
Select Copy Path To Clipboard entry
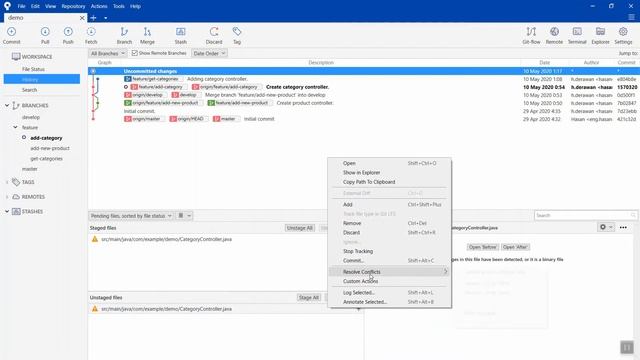389,182
